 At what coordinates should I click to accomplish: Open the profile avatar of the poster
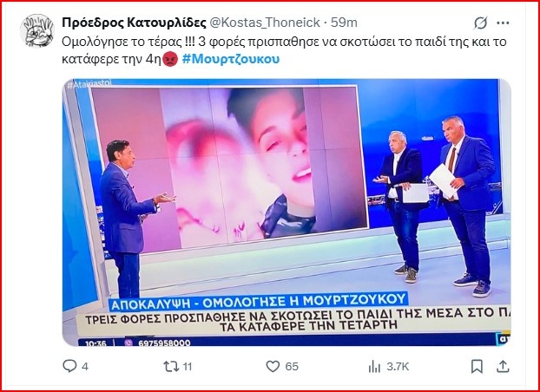coord(37,30)
